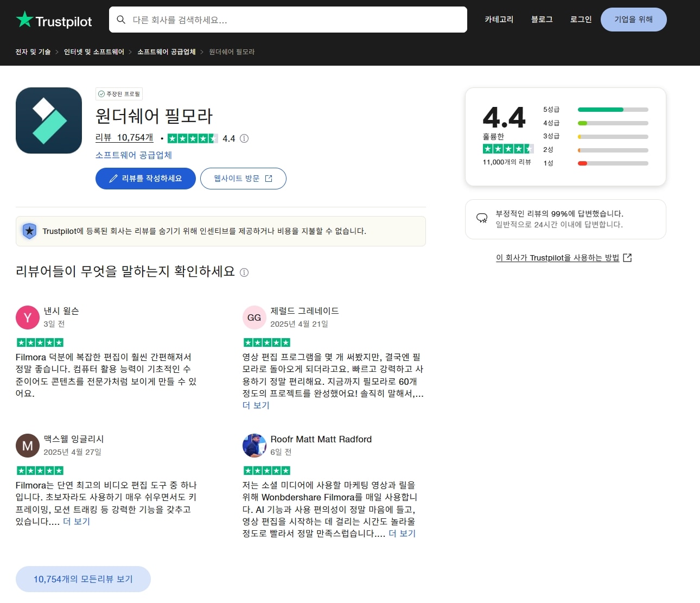The width and height of the screenshot is (700, 603).
Task: Click info icon beside 리뷰어들이 무엇을 말하는지 heading
Action: click(244, 272)
